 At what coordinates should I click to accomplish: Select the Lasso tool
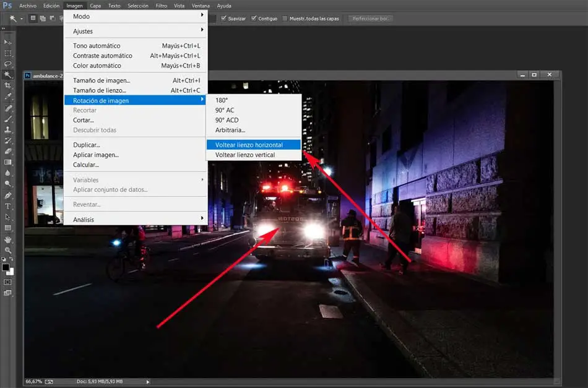click(x=8, y=64)
